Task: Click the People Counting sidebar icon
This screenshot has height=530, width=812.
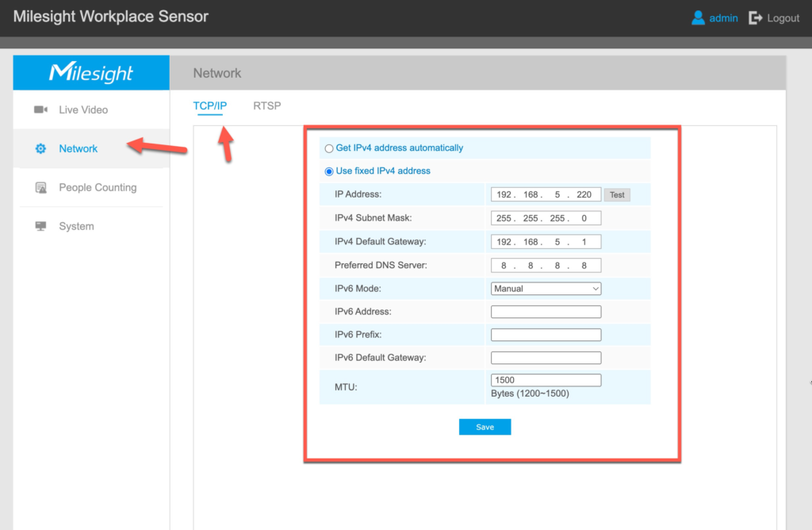Action: click(40, 187)
